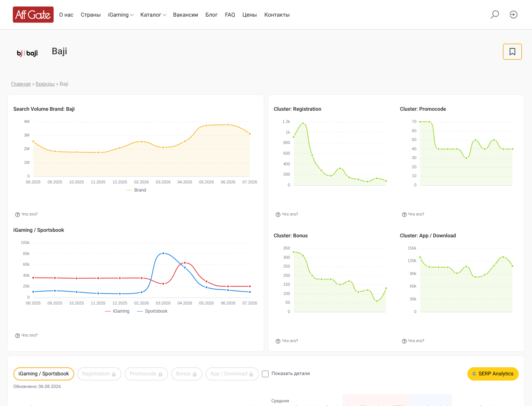This screenshot has width=532, height=406.
Task: Open site search via magnifier icon
Action: pos(495,15)
